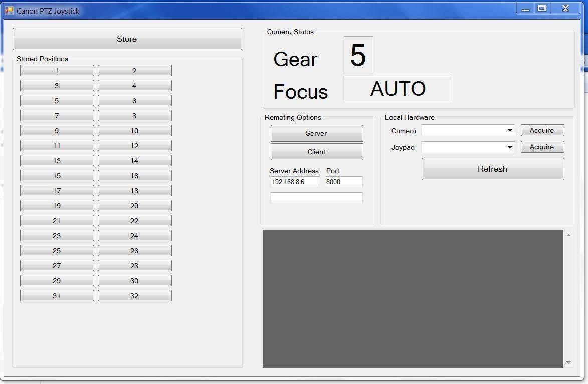588x384 pixels.
Task: Activate stored position 8
Action: tap(135, 115)
